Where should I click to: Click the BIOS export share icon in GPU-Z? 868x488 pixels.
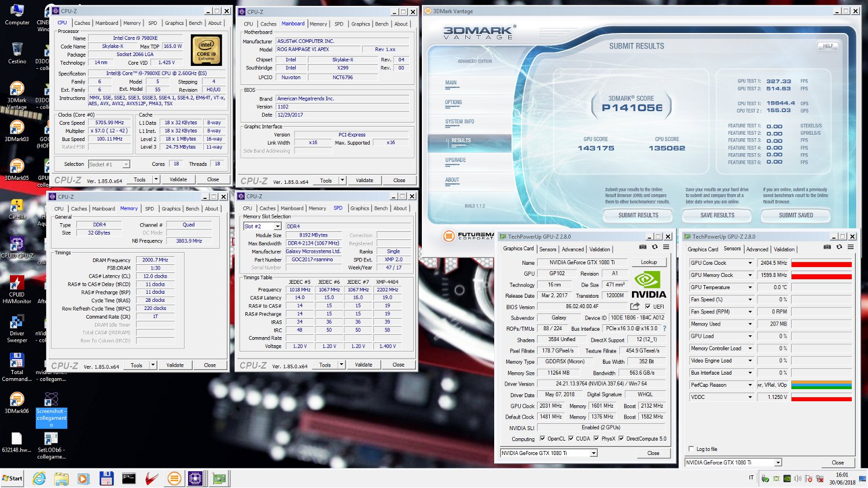point(635,306)
